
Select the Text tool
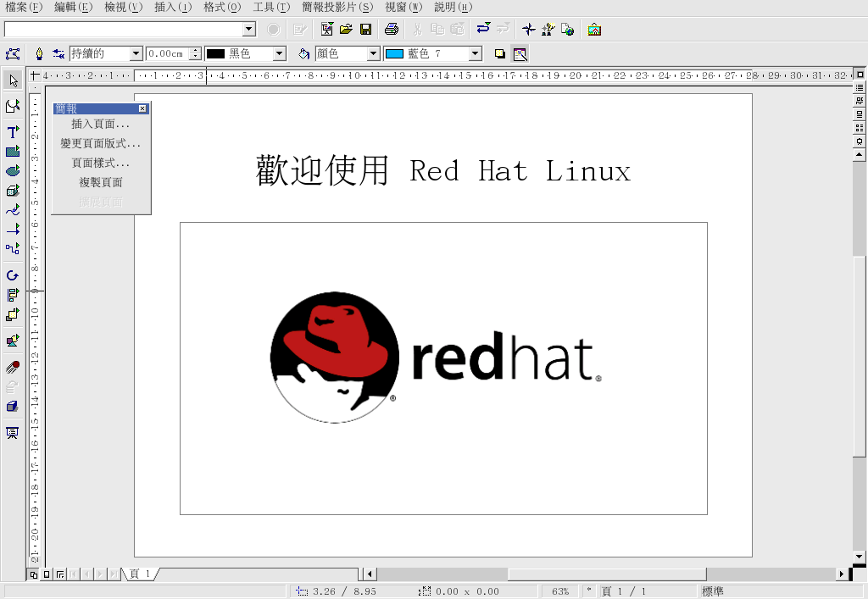(13, 132)
